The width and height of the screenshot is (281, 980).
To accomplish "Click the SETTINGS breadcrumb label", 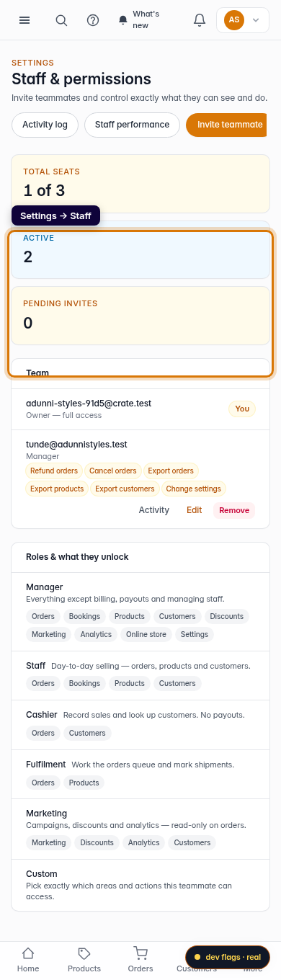I will 32,63.
